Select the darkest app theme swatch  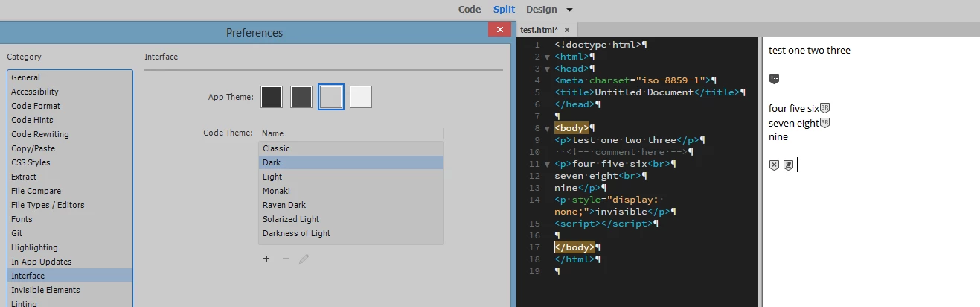pos(272,96)
